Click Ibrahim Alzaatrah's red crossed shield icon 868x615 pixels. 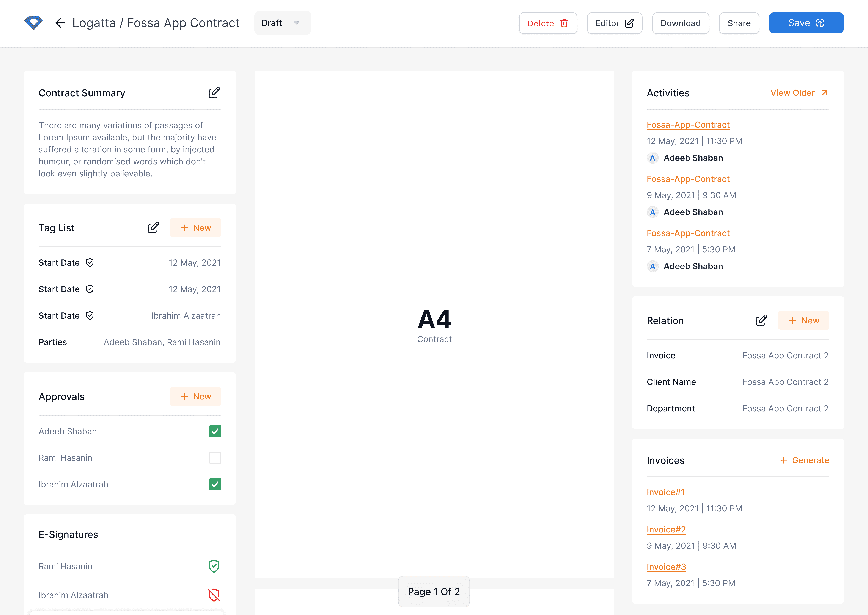pyautogui.click(x=214, y=595)
